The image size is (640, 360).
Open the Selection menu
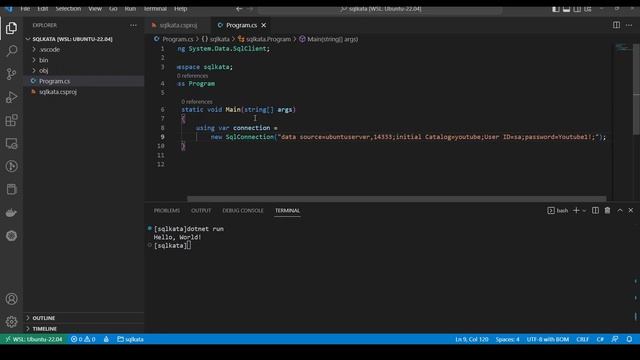coord(68,9)
